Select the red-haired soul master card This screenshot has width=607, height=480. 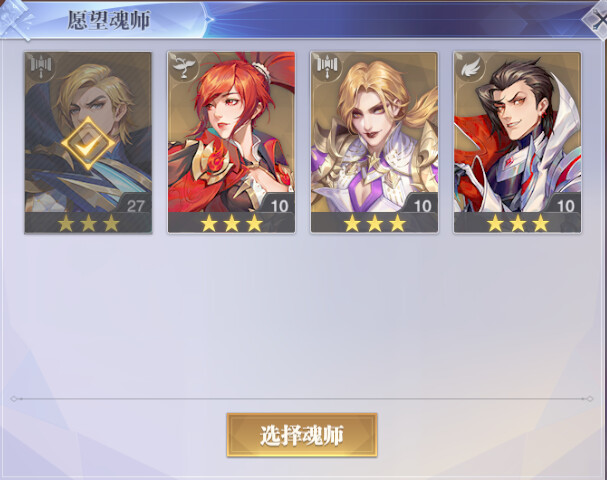tap(231, 143)
